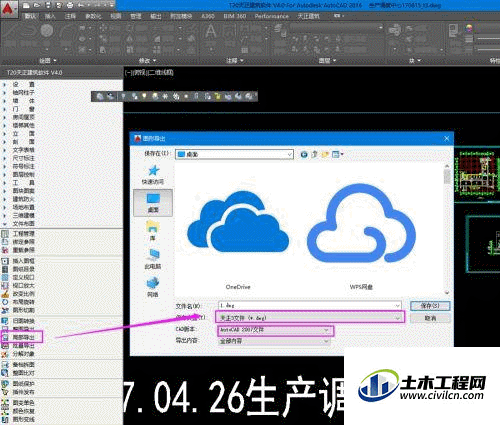Click the 图形切割 icon in sidebar
The image size is (500, 425).
click(x=5, y=310)
